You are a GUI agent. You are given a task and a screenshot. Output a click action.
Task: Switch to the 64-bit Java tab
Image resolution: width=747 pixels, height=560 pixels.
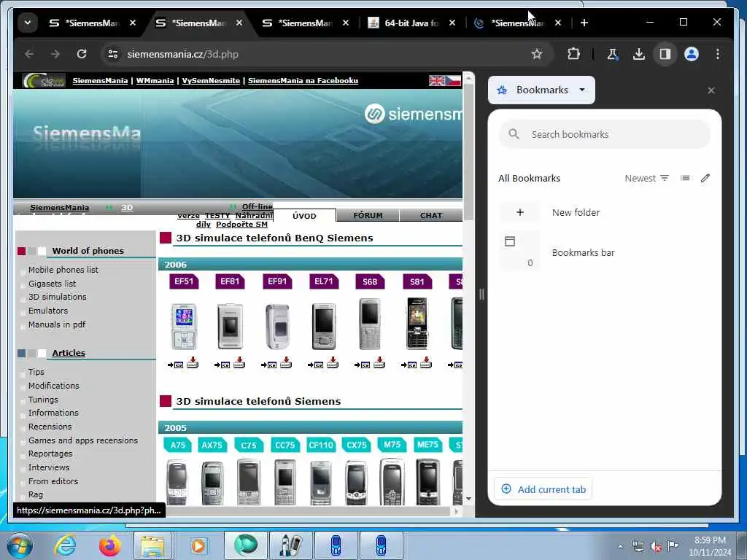(x=412, y=23)
